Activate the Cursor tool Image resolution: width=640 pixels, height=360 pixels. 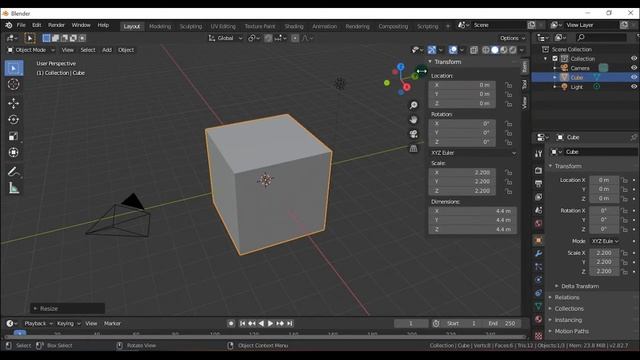13,84
